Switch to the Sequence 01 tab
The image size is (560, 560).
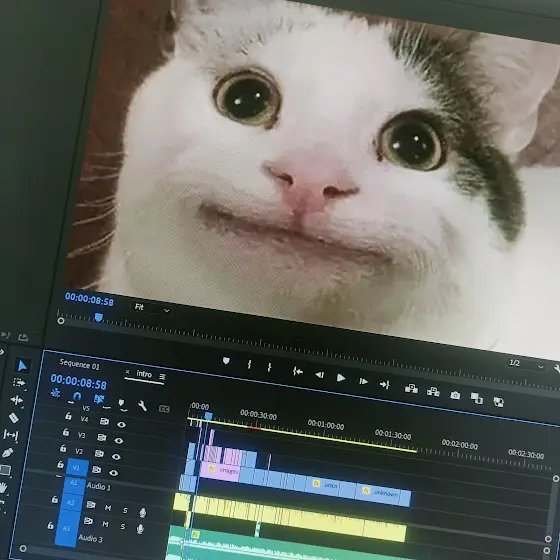pyautogui.click(x=80, y=364)
